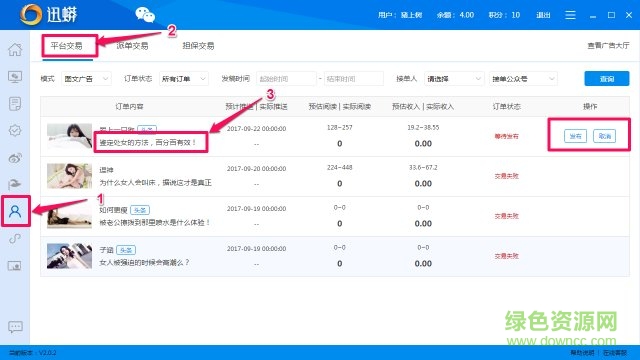Click the order title ending 百分百有效！
The height and width of the screenshot is (360, 640).
pos(148,143)
